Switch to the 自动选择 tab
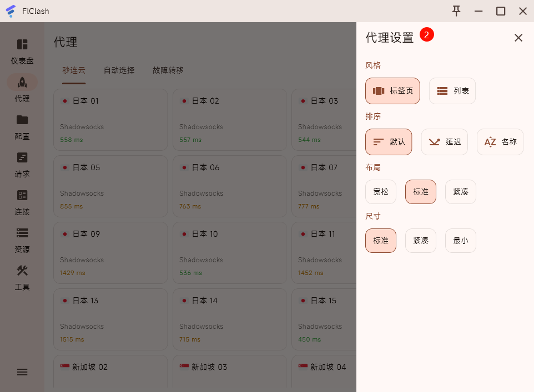This screenshot has width=534, height=392. click(119, 70)
